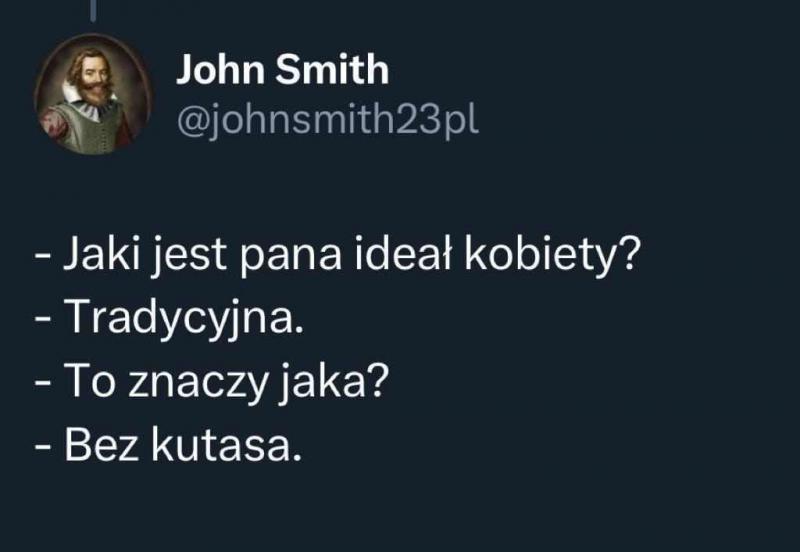Click the word "Jaki" starting the tweet
This screenshot has height=552, width=800.
pyautogui.click(x=102, y=254)
